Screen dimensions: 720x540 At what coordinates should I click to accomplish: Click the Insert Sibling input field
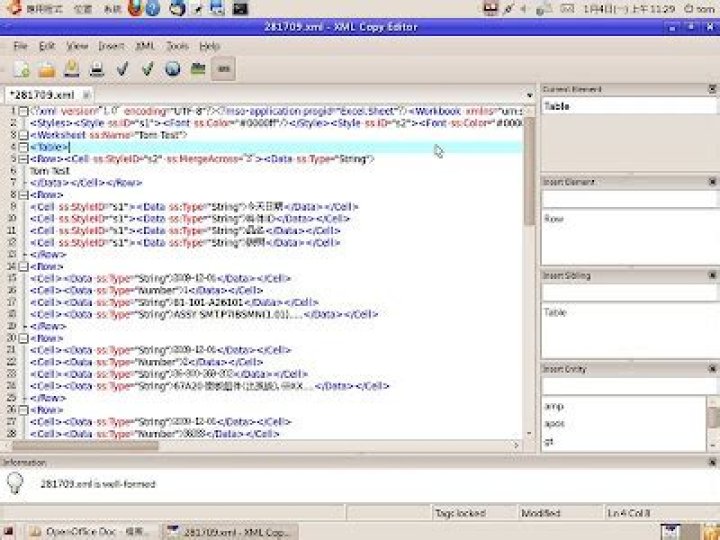pyautogui.click(x=629, y=292)
